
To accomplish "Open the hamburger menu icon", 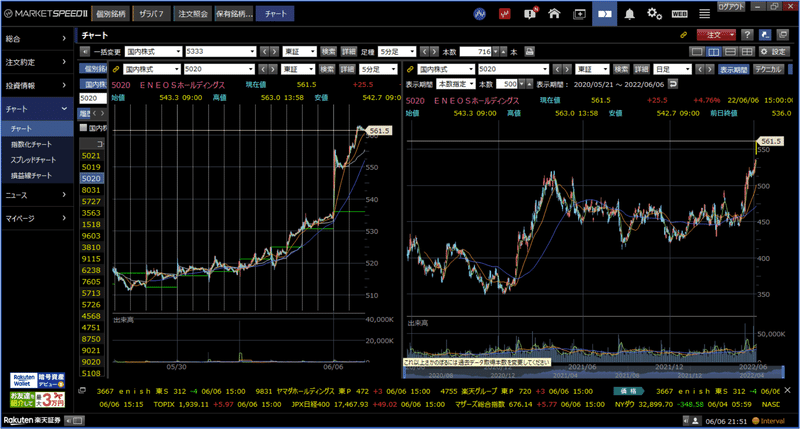I will click(x=705, y=14).
